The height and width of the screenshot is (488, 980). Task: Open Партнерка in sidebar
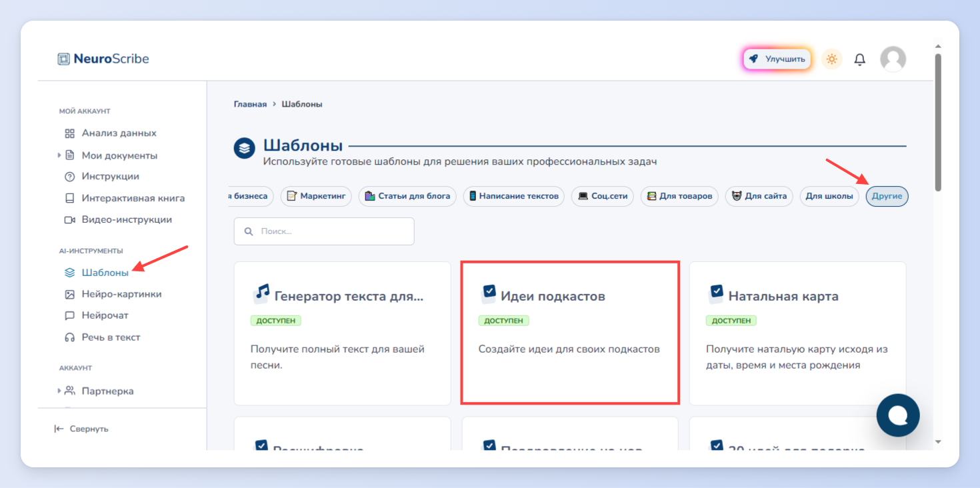tap(107, 391)
